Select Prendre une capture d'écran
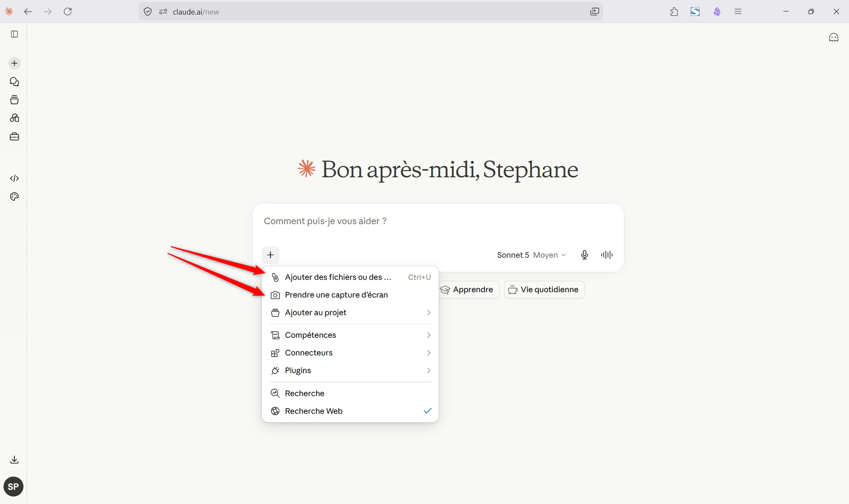The image size is (849, 504). tap(350, 295)
